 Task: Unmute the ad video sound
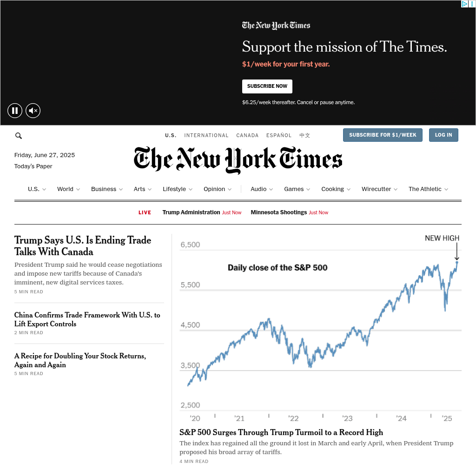(33, 111)
